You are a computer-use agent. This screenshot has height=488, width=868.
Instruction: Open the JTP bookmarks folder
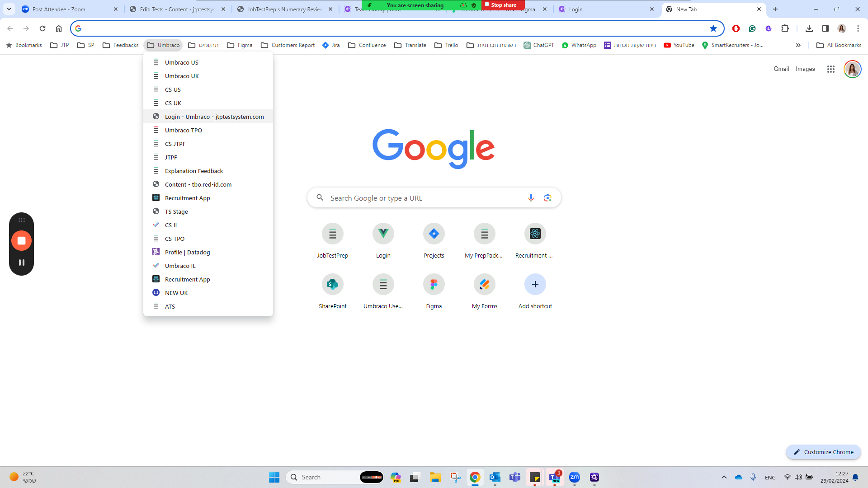pos(60,45)
